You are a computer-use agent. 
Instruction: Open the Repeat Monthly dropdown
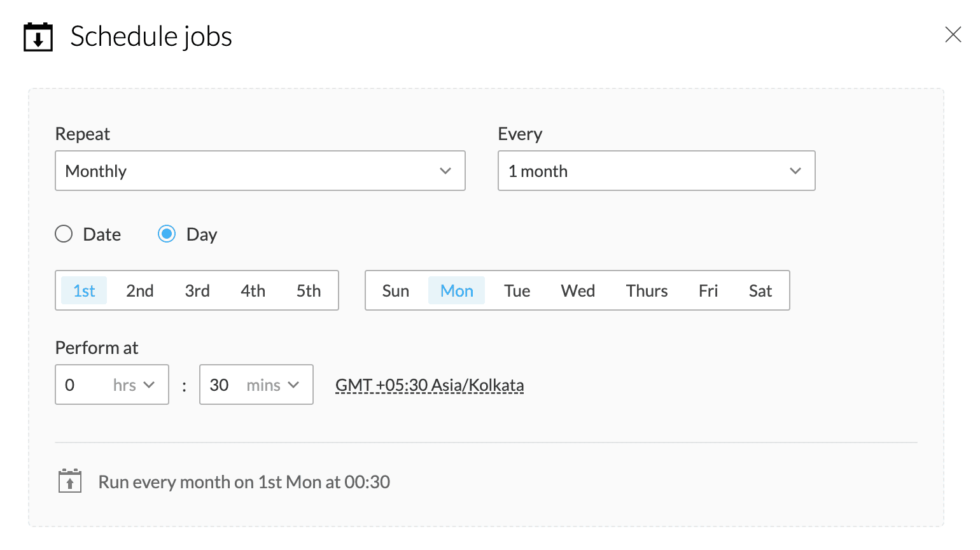click(x=260, y=171)
